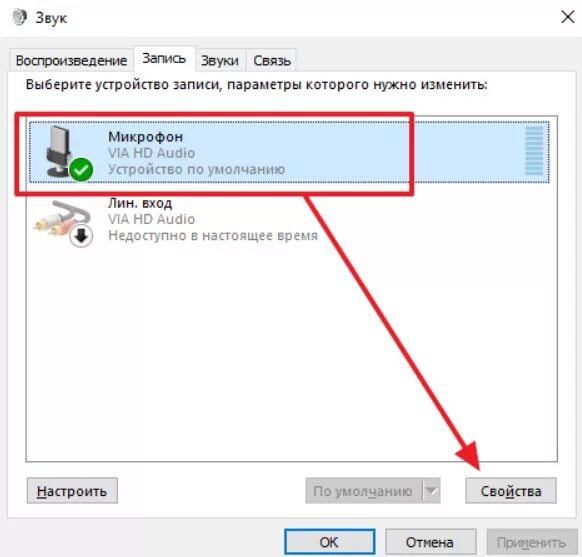The width and height of the screenshot is (582, 557).
Task: Open the Звуки tab
Action: coord(220,60)
